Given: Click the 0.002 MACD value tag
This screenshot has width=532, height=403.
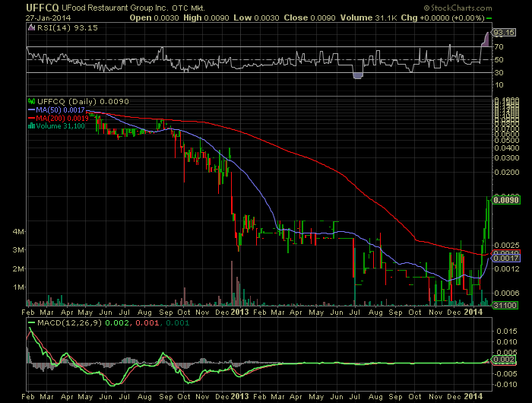Looking at the screenshot, I should (x=504, y=360).
